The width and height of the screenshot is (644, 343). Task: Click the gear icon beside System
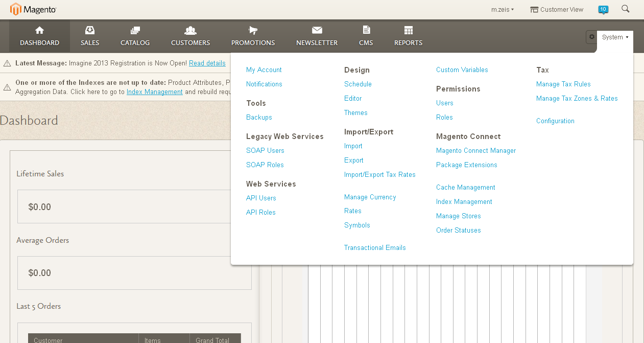coord(592,37)
